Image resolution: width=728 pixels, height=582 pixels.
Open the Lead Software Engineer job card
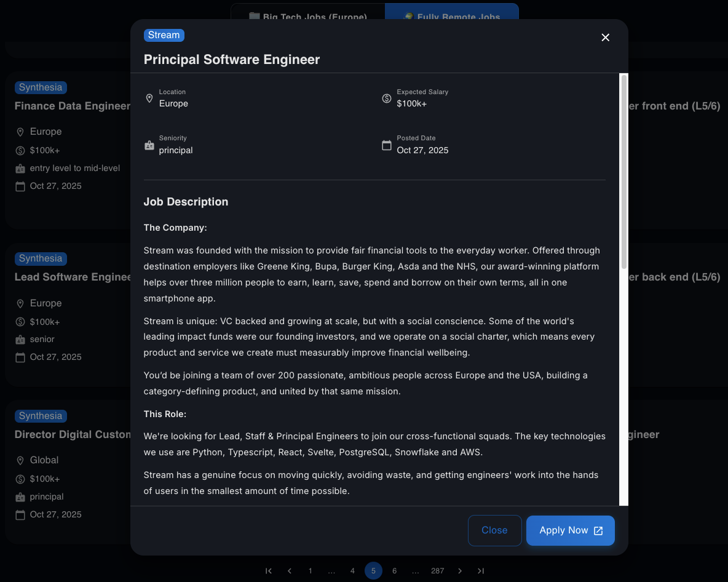[x=68, y=314]
